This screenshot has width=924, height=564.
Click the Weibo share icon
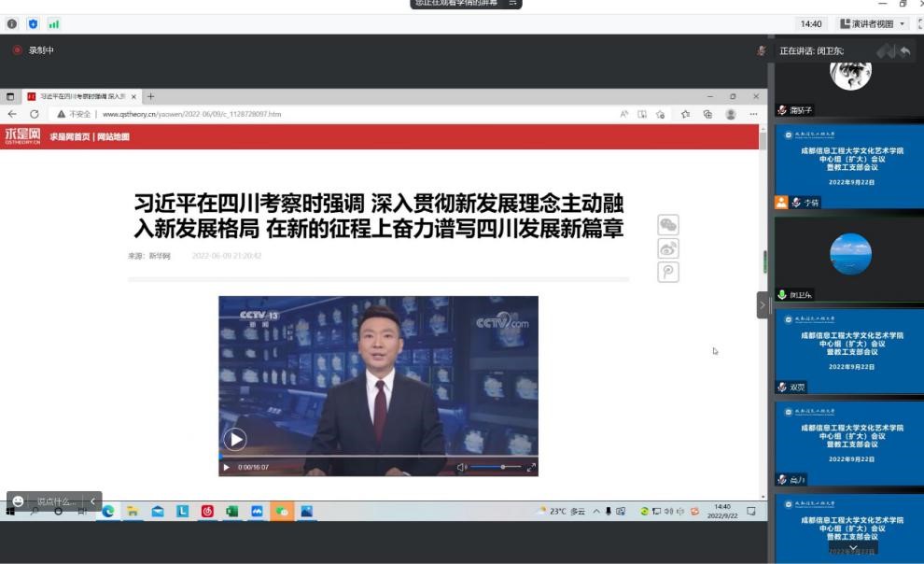point(668,248)
